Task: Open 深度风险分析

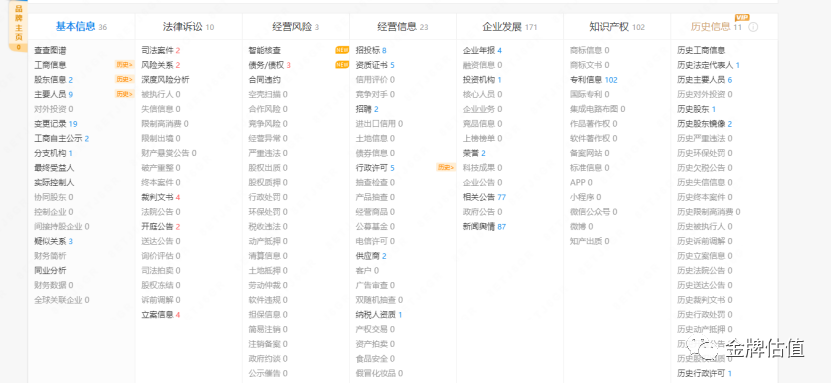Action: click(165, 80)
